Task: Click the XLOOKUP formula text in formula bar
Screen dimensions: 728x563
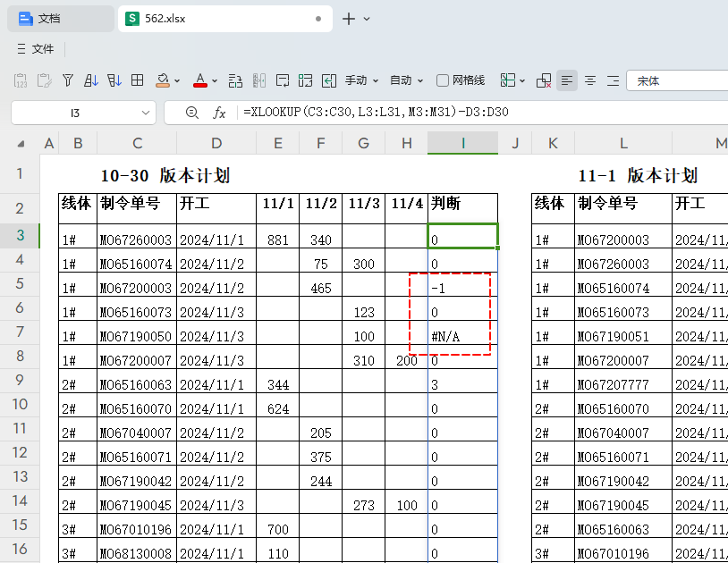Action: point(376,113)
